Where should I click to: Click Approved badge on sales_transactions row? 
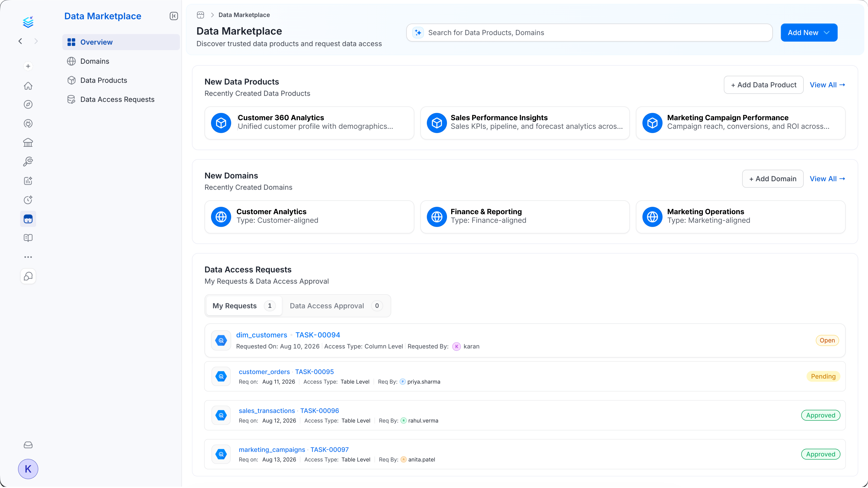(821, 415)
